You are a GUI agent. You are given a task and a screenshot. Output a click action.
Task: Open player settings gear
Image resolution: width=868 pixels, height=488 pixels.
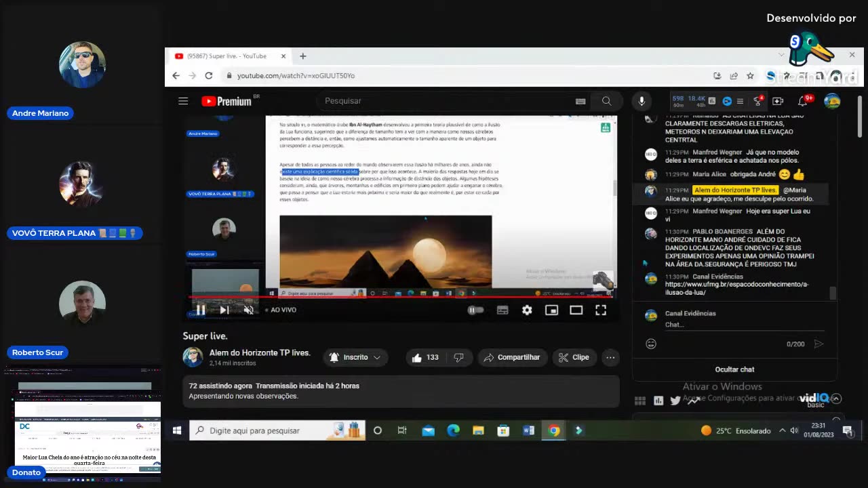[527, 310]
